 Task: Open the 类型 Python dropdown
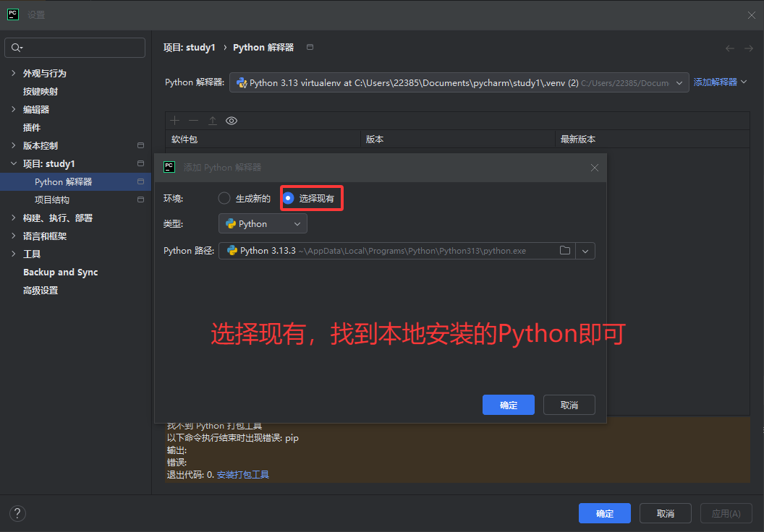click(263, 224)
